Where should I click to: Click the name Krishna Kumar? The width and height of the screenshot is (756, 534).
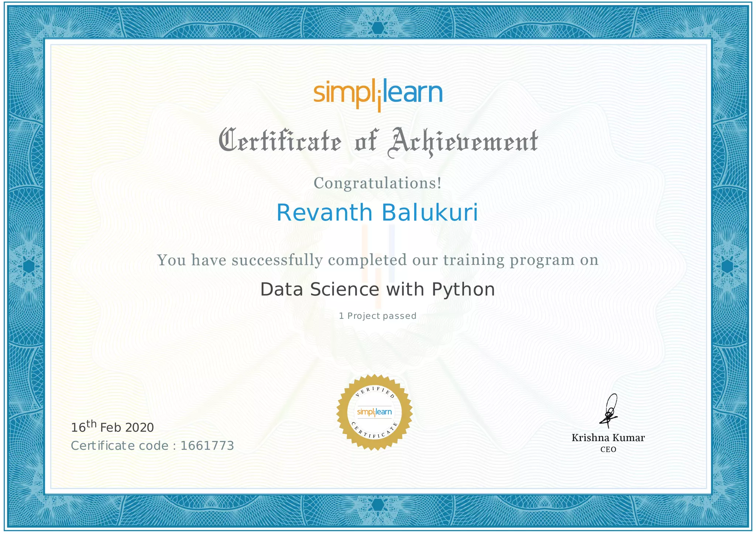tap(608, 438)
